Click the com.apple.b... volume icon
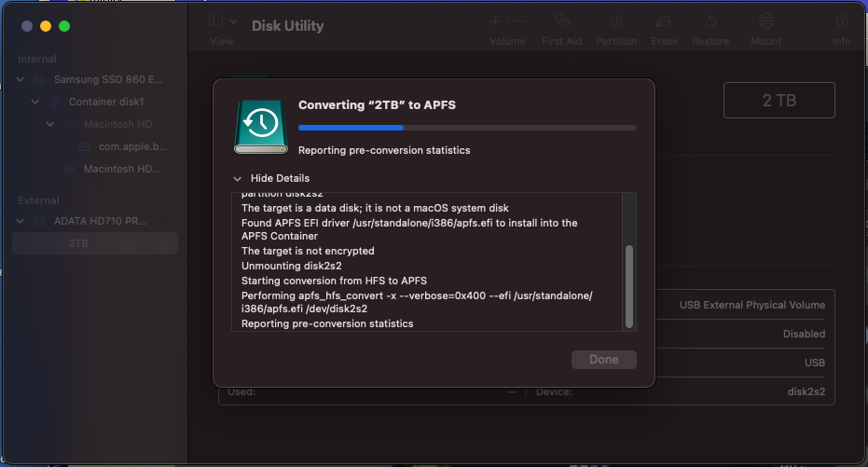Image resolution: width=868 pixels, height=467 pixels. click(x=84, y=146)
